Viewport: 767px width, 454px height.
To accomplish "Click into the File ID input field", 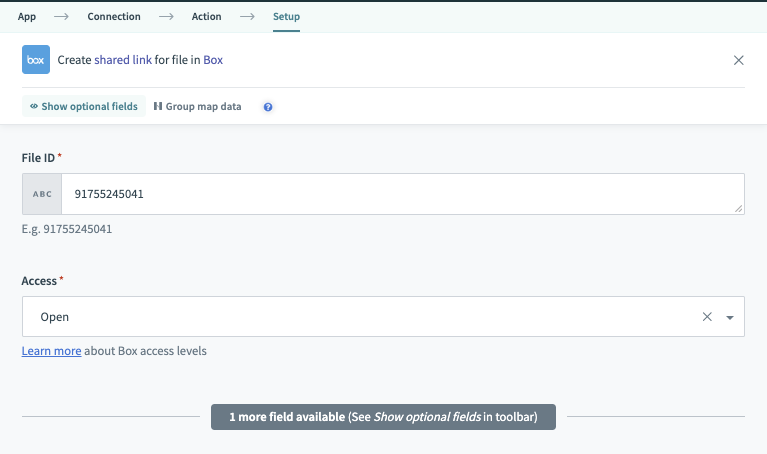I will pos(400,194).
